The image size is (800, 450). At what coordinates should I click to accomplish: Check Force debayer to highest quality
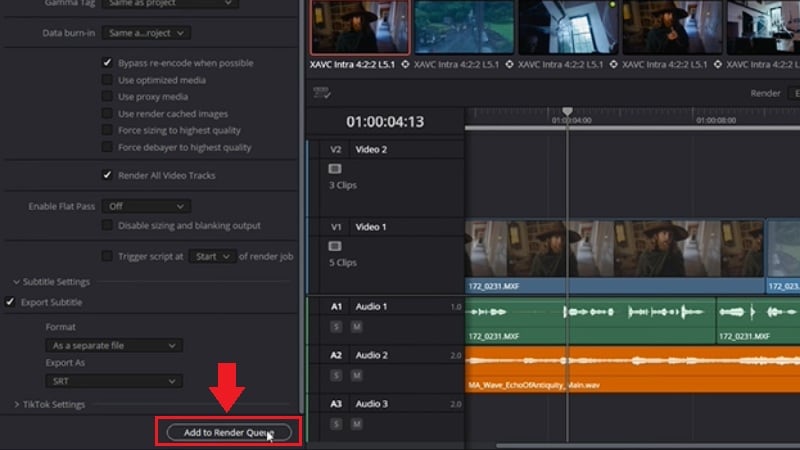click(107, 147)
